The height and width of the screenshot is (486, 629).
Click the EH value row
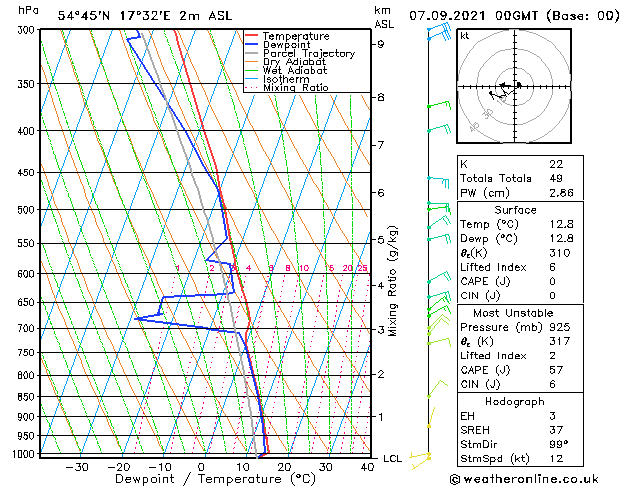[520, 416]
